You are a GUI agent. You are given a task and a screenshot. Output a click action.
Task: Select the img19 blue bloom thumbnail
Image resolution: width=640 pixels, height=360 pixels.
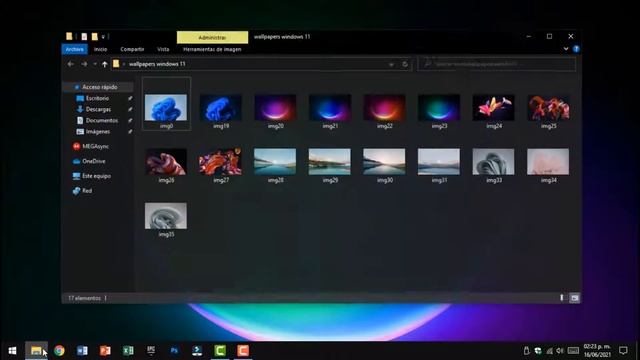pyautogui.click(x=221, y=107)
